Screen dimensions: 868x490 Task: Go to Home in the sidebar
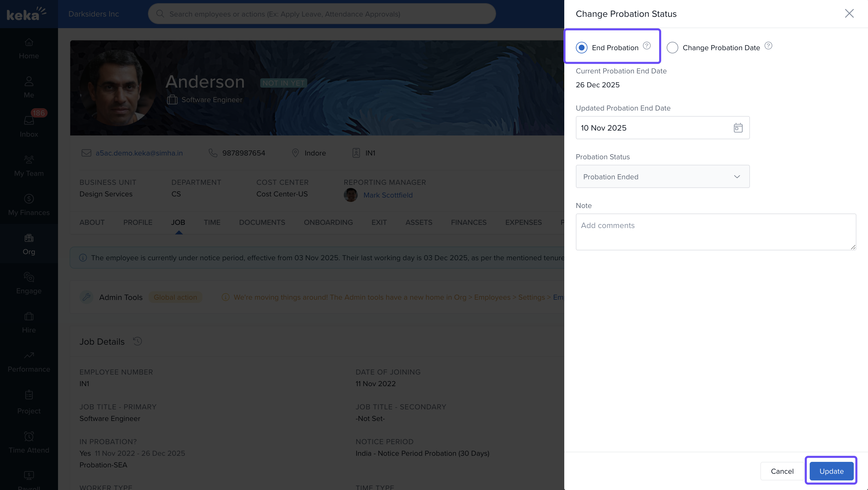pos(29,48)
